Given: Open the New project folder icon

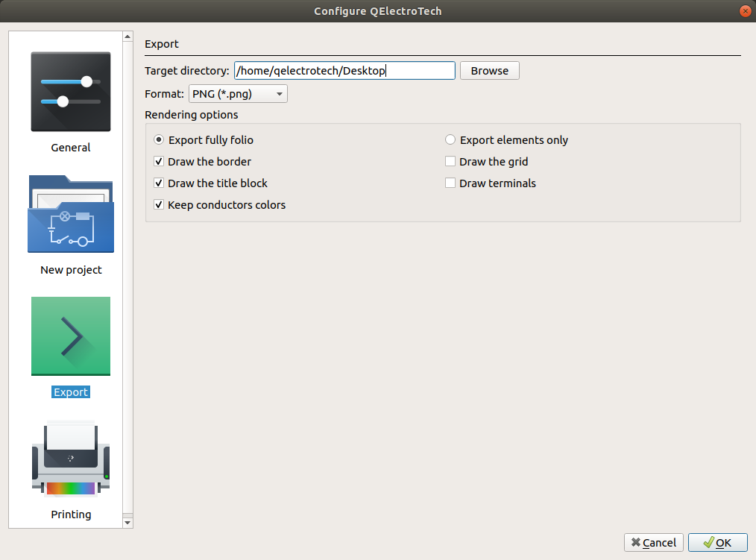Looking at the screenshot, I should pyautogui.click(x=71, y=214).
